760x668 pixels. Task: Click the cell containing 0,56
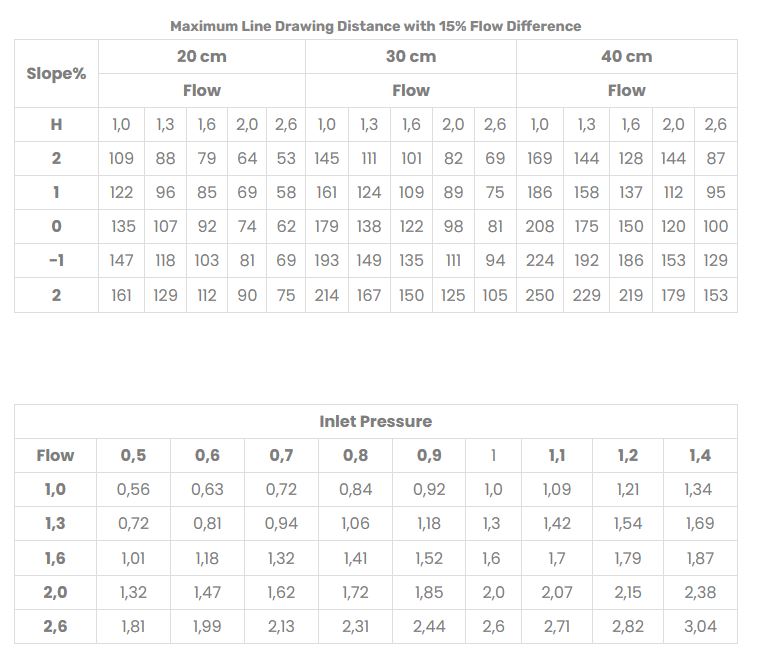tap(133, 490)
